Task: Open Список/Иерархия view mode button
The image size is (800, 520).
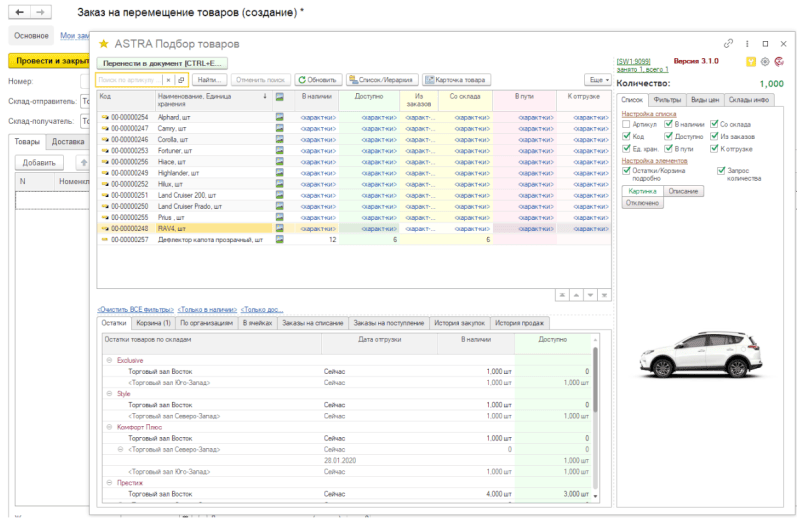Action: coord(382,79)
